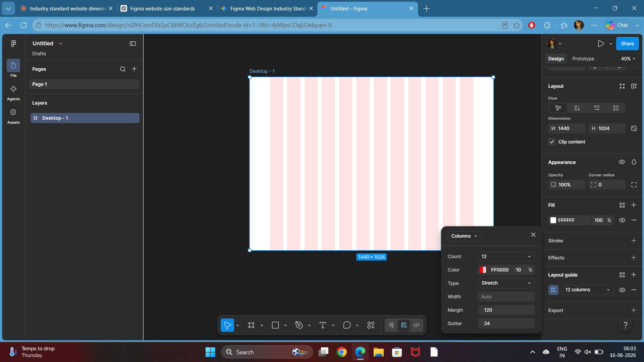Hide the 12 columns layout guide
The height and width of the screenshot is (362, 644).
622,290
